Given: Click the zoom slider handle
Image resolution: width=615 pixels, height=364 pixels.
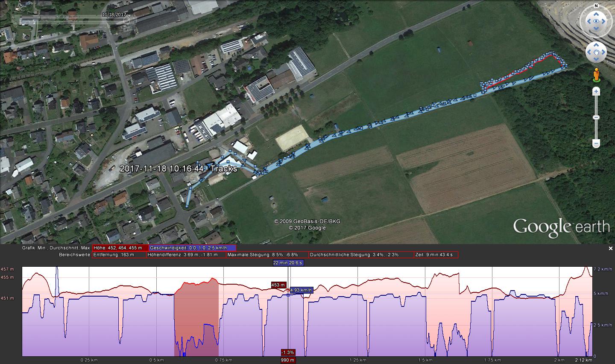Looking at the screenshot, I should pyautogui.click(x=596, y=117).
